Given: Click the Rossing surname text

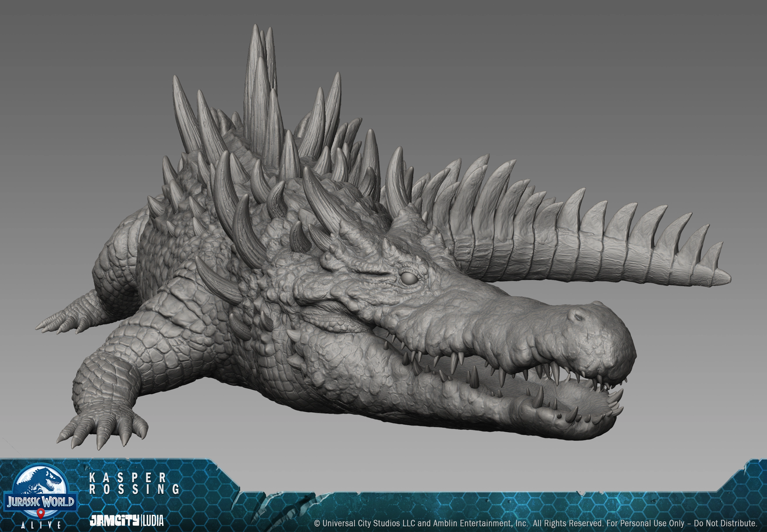Looking at the screenshot, I should click(134, 489).
